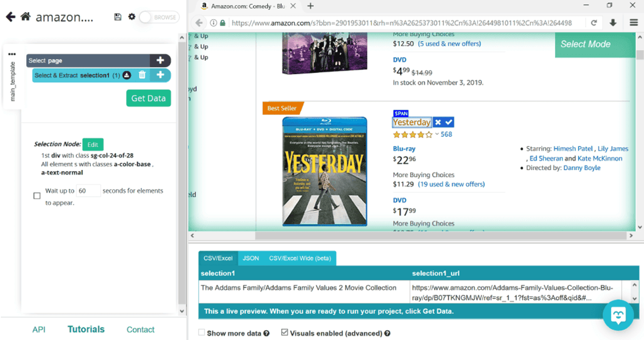Click the Yesterday product title
The image size is (644, 340).
coord(412,122)
